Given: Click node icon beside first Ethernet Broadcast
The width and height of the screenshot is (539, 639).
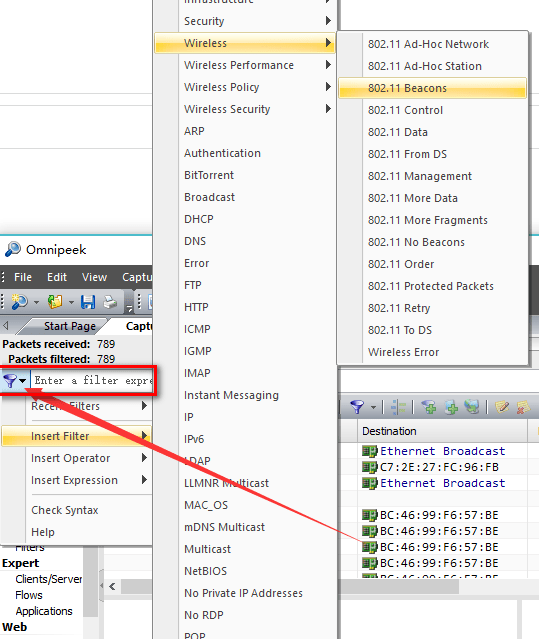Looking at the screenshot, I should [x=370, y=451].
